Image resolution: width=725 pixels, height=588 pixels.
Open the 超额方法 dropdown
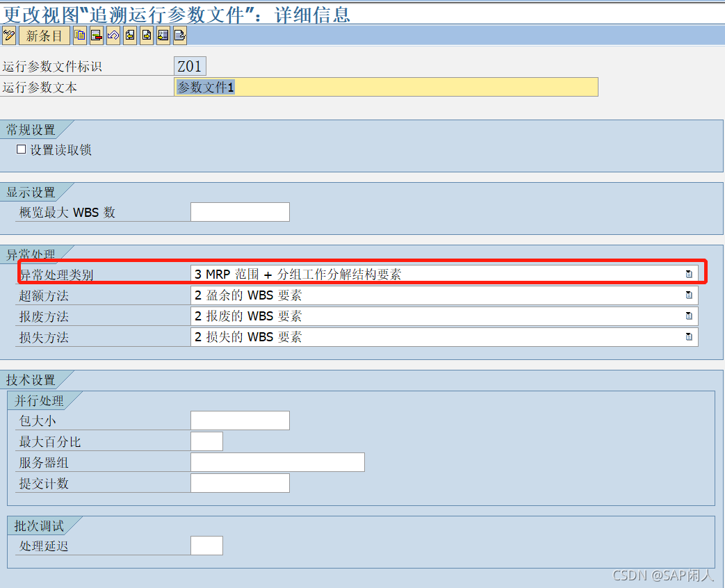pyautogui.click(x=688, y=295)
